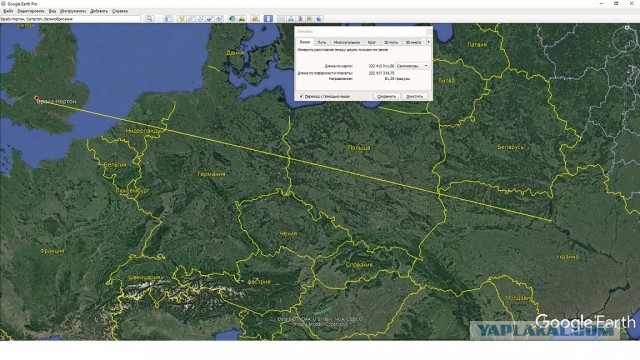Viewport: 640px width, 360px height.
Task: Click the search address input field
Action: (x=70, y=19)
